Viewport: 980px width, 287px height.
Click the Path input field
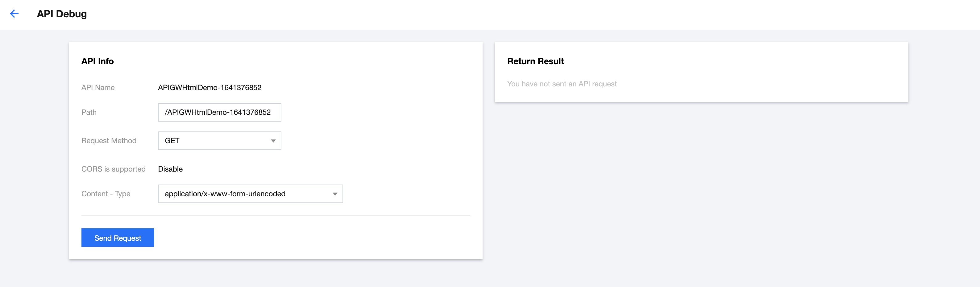219,112
